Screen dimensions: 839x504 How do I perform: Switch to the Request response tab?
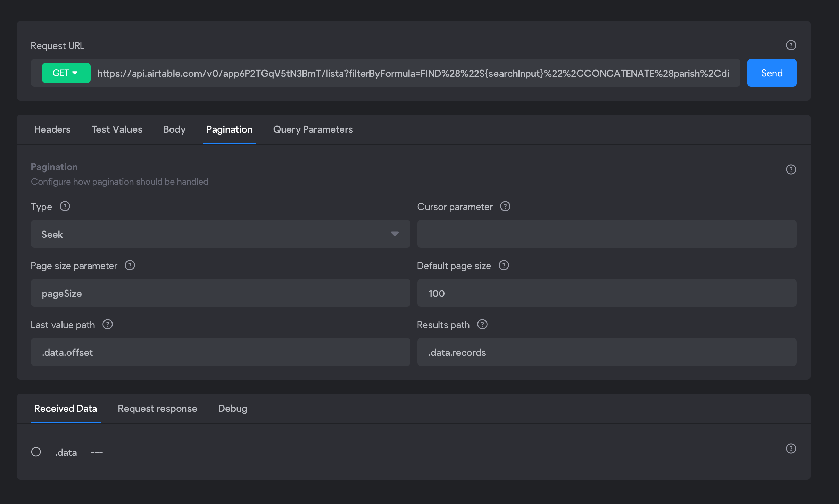coord(157,409)
